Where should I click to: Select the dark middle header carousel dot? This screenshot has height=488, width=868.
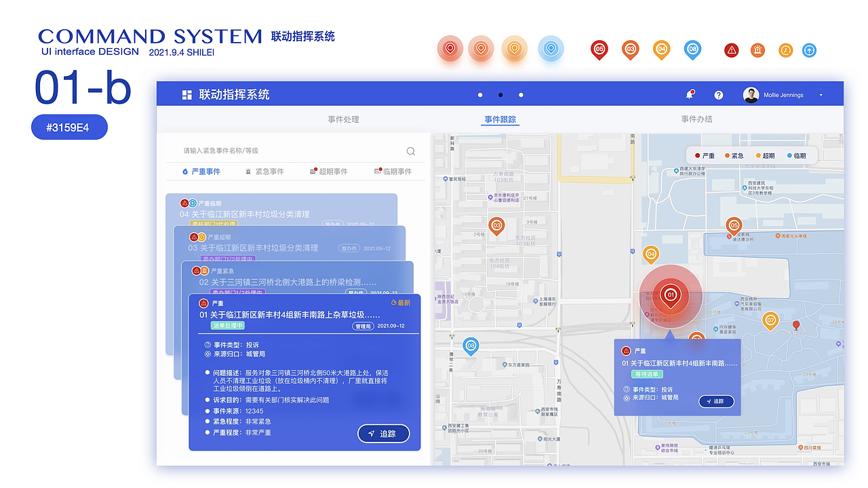pos(500,95)
